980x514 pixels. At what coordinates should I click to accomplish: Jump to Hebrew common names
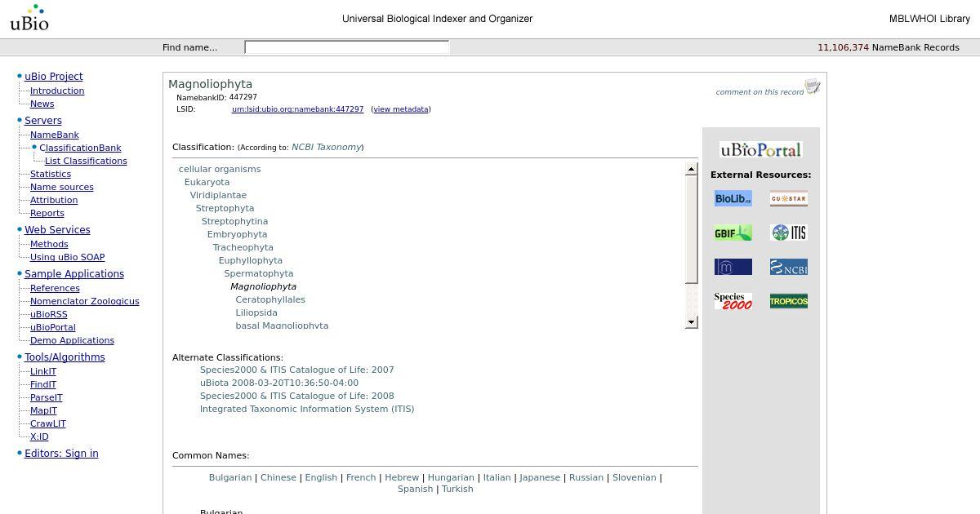click(x=402, y=477)
